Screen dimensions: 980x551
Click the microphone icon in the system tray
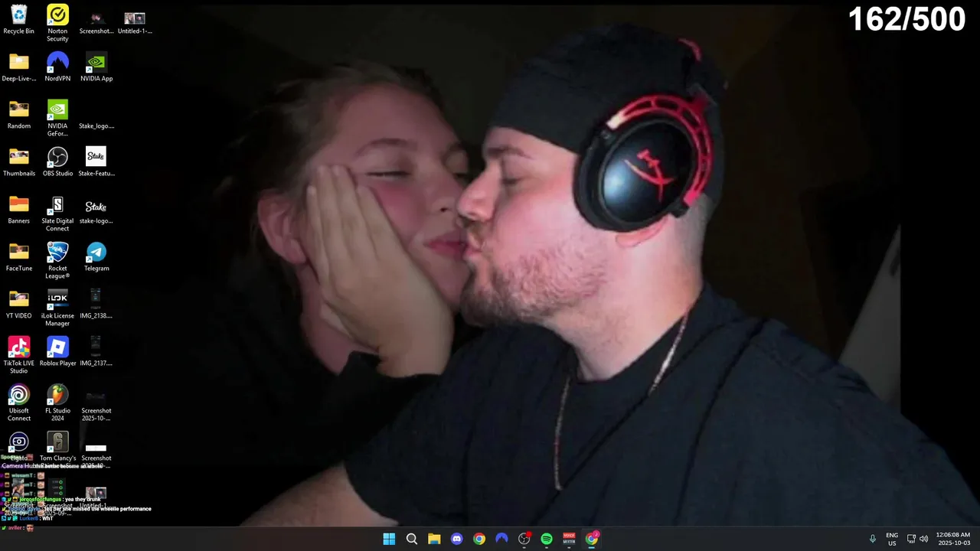tap(872, 539)
